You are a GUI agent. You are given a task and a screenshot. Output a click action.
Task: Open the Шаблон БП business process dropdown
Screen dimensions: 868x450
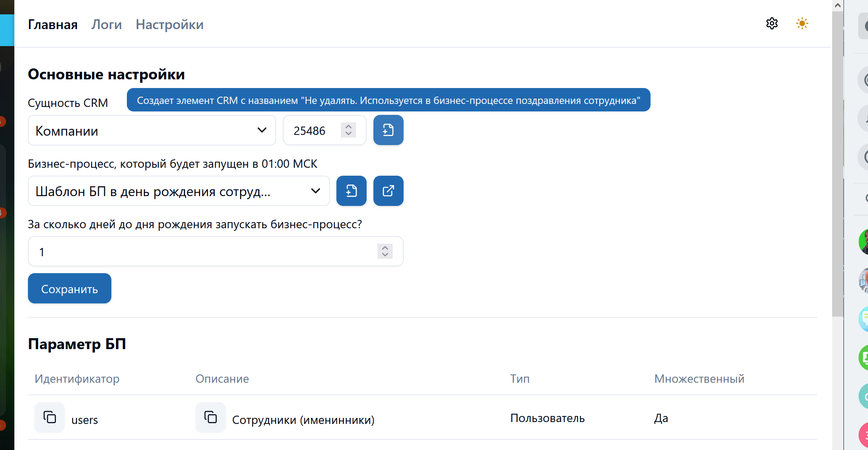point(179,191)
